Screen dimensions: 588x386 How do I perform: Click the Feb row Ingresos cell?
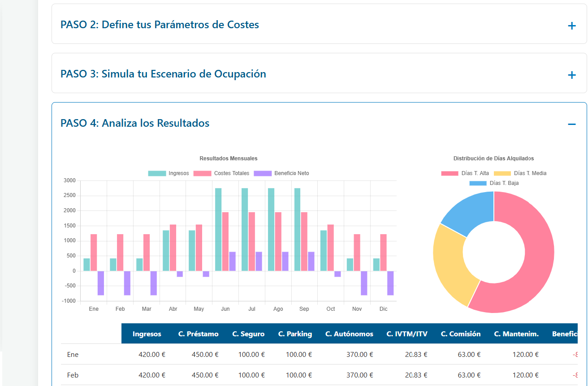click(x=152, y=375)
